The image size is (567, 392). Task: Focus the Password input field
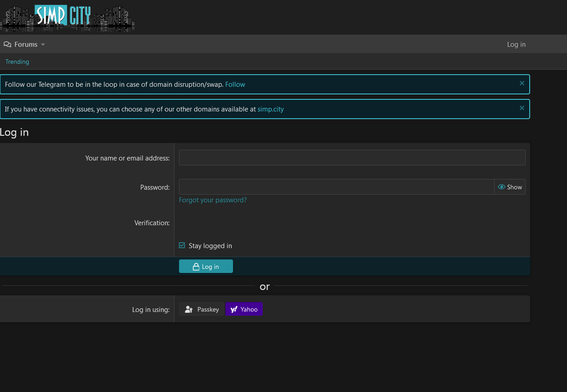point(337,187)
